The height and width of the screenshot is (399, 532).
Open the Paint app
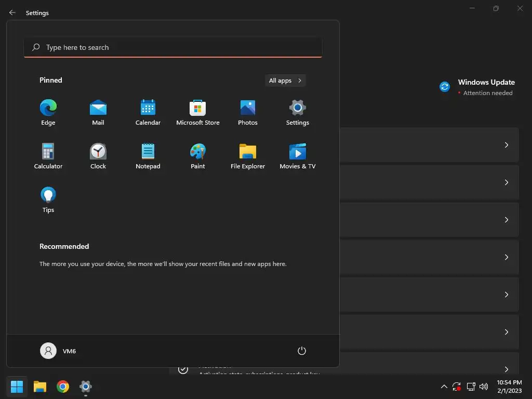tap(198, 156)
